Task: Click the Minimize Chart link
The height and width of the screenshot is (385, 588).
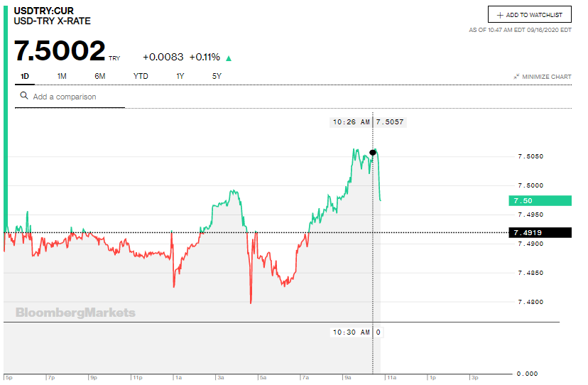Action: tap(547, 77)
